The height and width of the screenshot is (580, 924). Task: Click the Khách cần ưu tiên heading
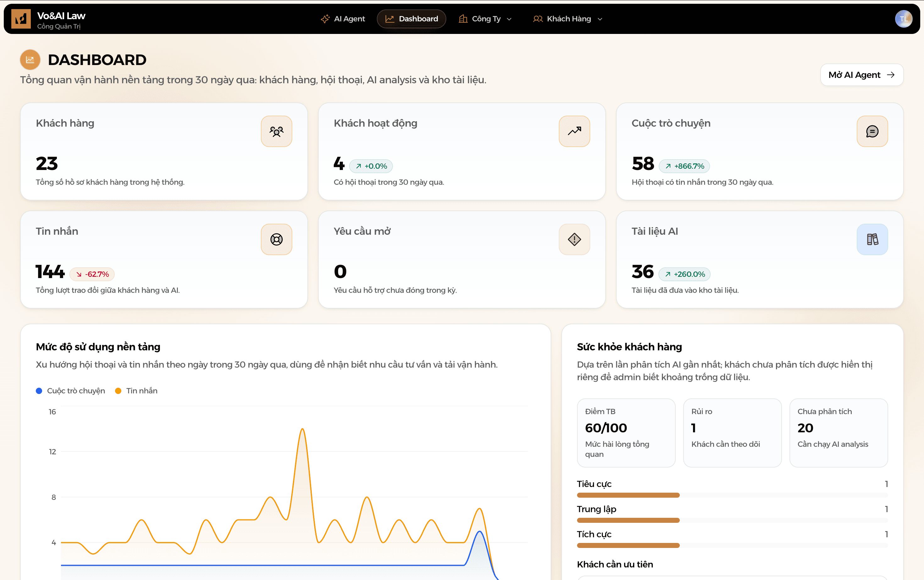(x=615, y=564)
